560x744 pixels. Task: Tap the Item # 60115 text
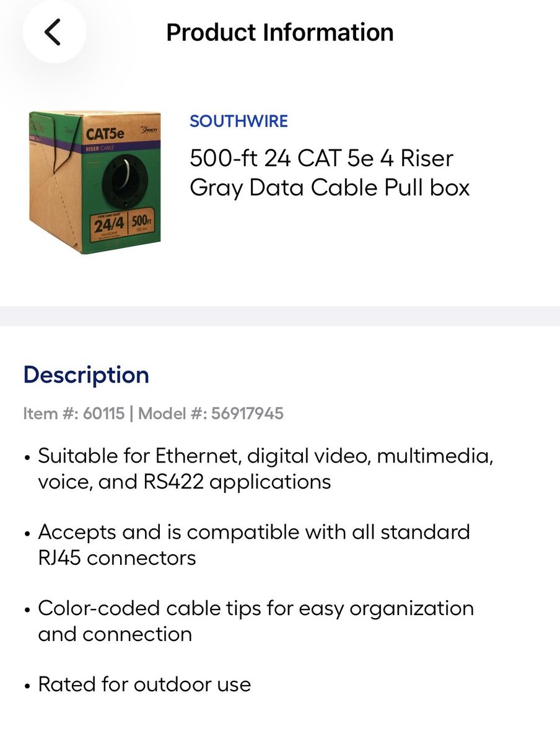point(74,413)
